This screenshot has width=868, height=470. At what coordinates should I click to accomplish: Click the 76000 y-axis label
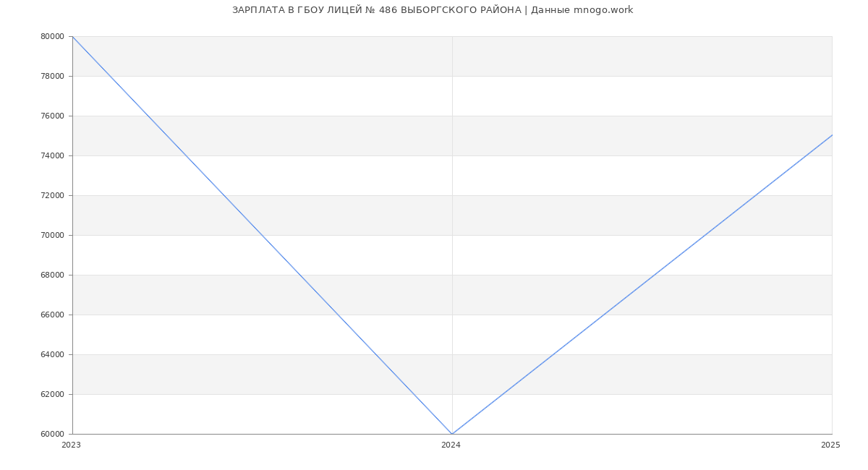(x=53, y=116)
